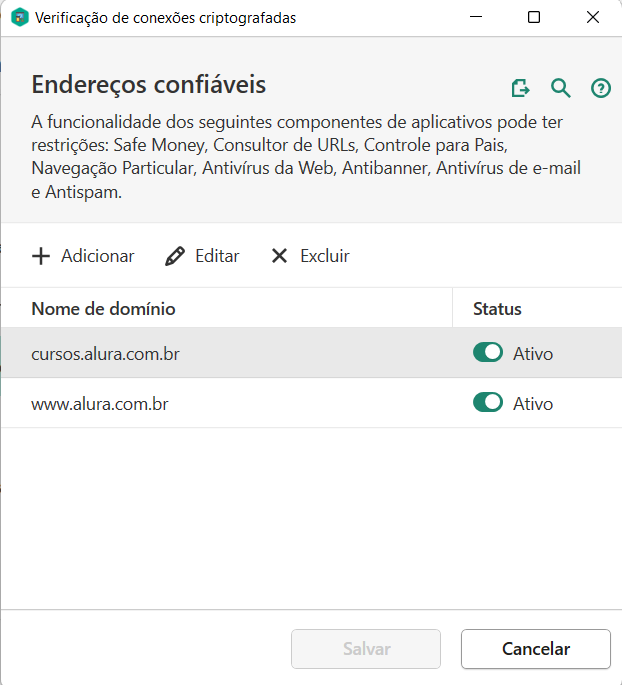Maximize the dialog window
622x685 pixels.
coord(534,17)
